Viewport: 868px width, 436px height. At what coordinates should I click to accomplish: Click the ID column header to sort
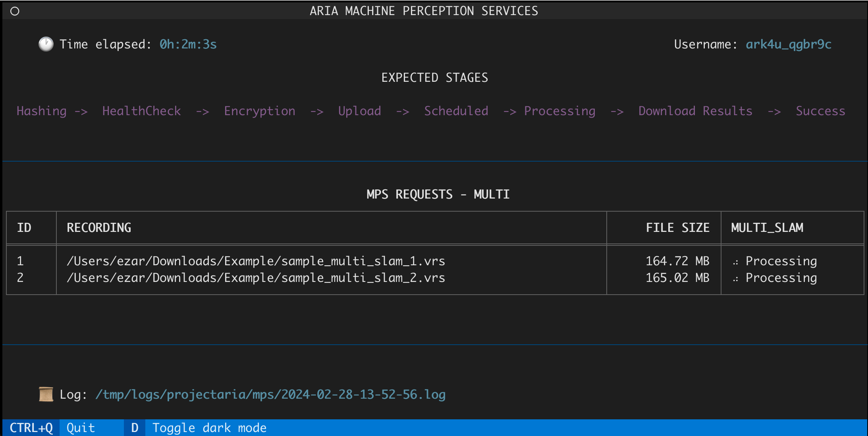click(24, 227)
